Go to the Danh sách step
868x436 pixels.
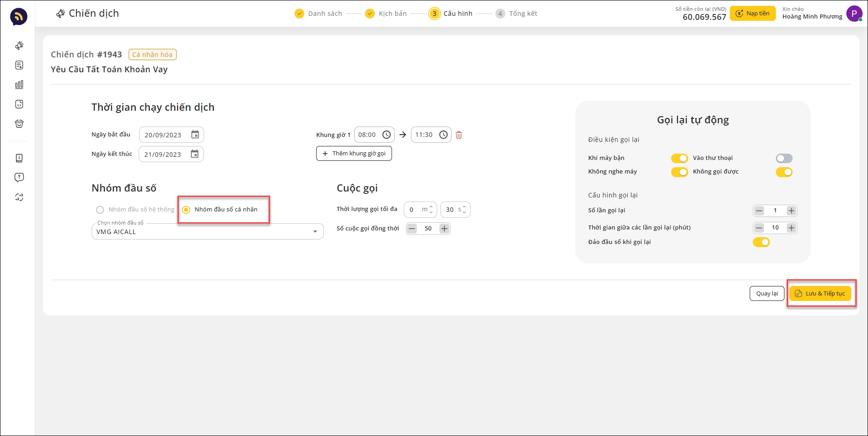(x=318, y=14)
